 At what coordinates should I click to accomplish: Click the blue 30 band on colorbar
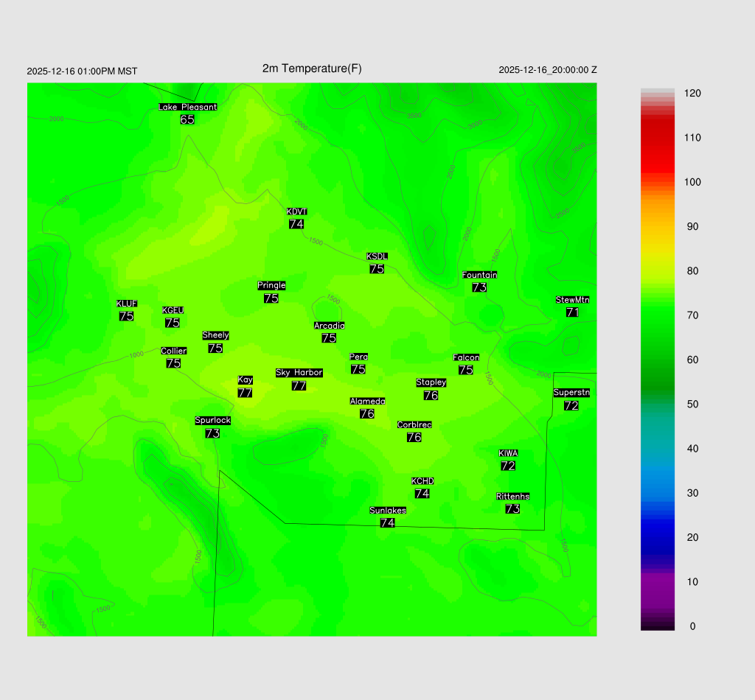coord(657,493)
